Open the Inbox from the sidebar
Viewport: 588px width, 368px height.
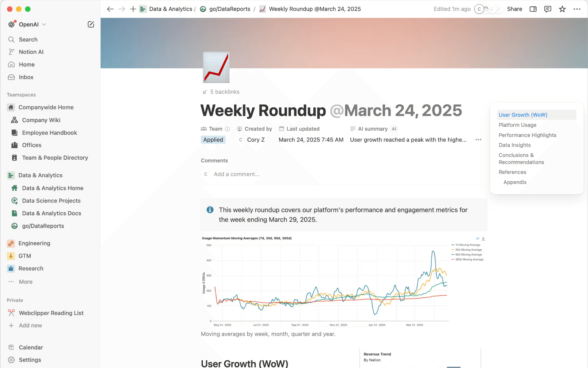click(x=26, y=77)
